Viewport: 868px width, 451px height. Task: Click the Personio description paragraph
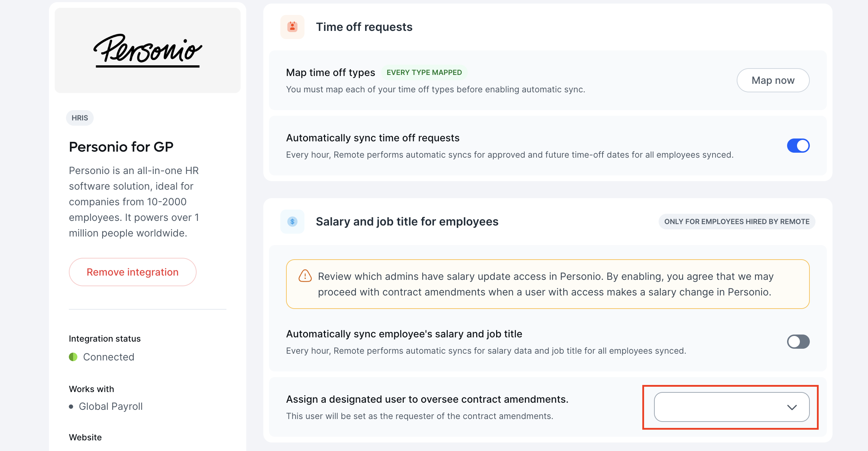[x=134, y=202]
